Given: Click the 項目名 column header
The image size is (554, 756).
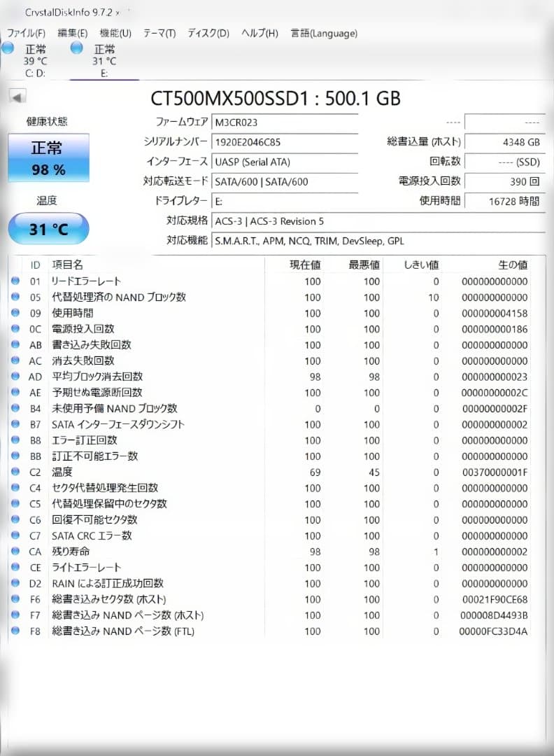Looking at the screenshot, I should (67, 265).
